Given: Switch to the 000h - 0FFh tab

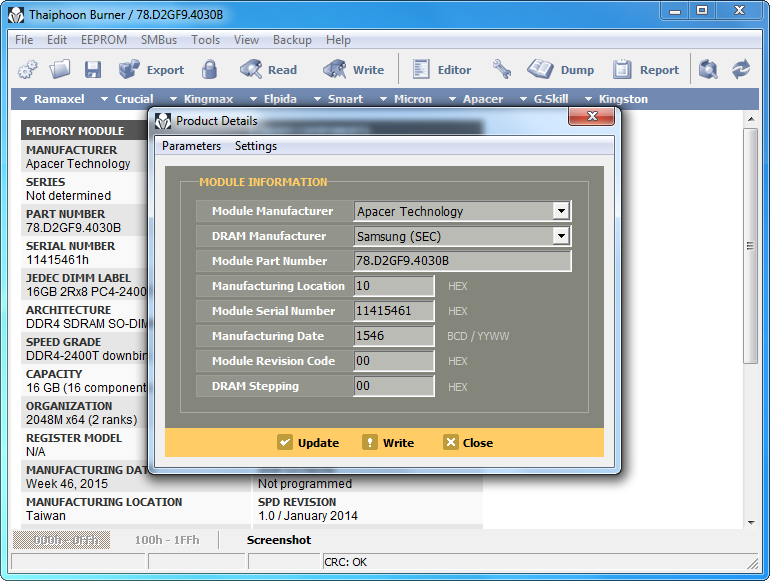Looking at the screenshot, I should pyautogui.click(x=61, y=540).
